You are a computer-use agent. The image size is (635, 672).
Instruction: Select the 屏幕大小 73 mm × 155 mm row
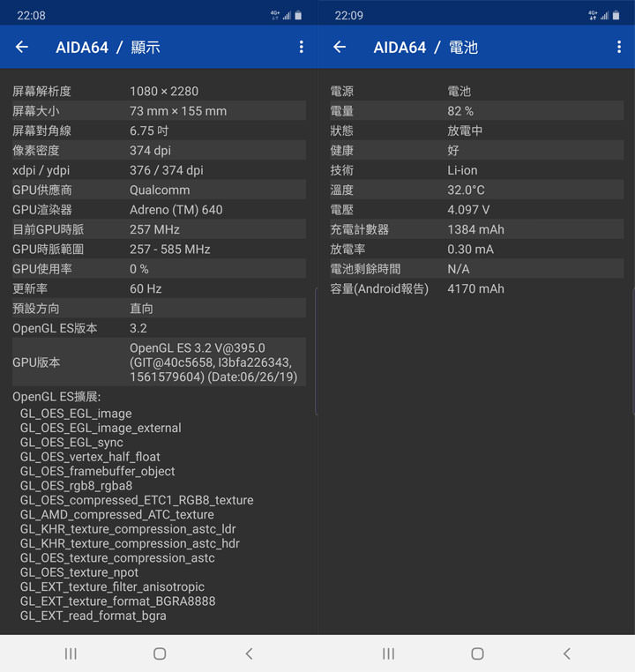(x=159, y=110)
